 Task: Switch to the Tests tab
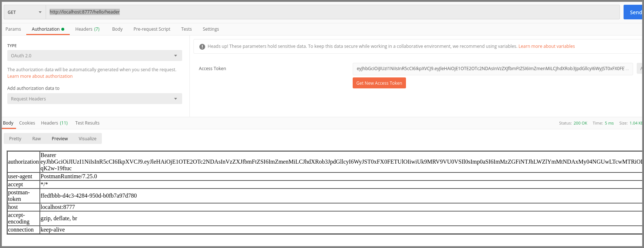tap(186, 29)
